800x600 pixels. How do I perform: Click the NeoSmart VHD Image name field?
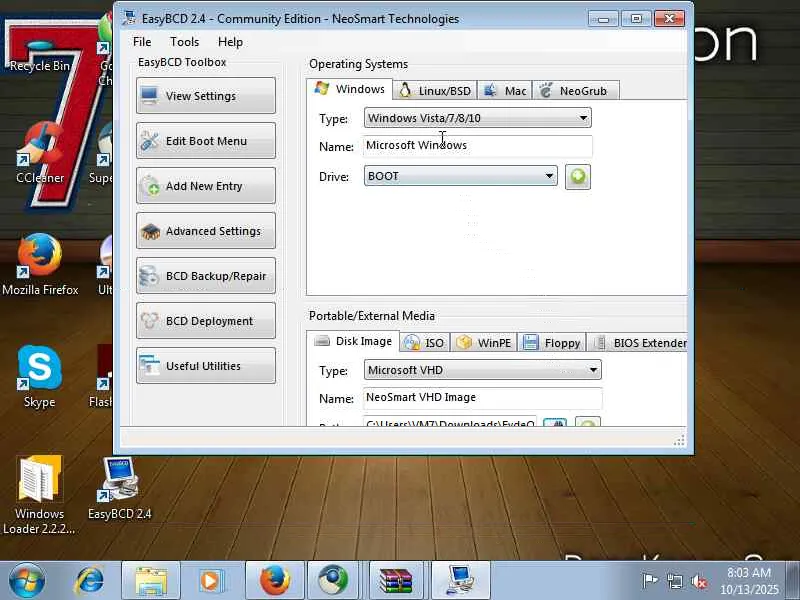(x=483, y=397)
